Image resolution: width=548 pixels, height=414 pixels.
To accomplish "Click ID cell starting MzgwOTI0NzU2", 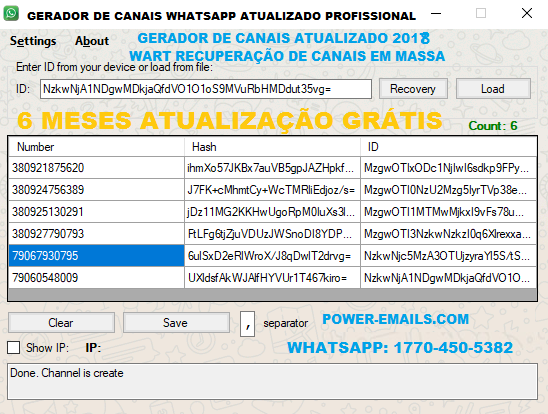I will click(x=449, y=190).
